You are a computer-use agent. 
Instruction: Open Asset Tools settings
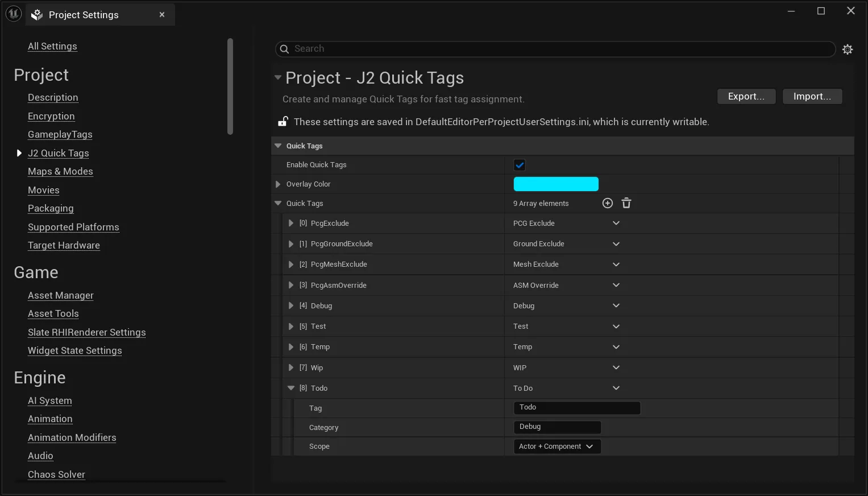coord(53,313)
